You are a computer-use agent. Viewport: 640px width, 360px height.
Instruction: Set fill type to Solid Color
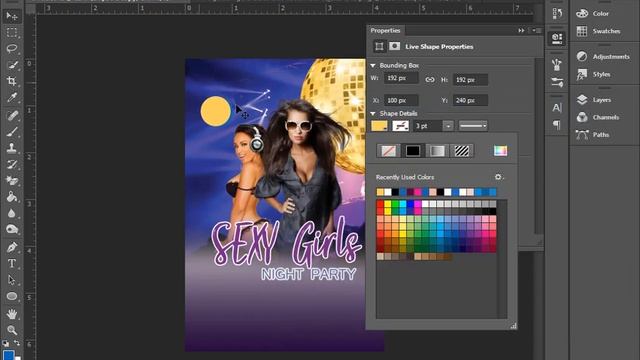pos(413,151)
